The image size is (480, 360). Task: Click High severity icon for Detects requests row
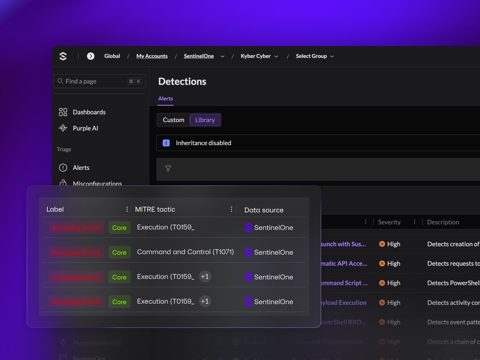tap(382, 264)
